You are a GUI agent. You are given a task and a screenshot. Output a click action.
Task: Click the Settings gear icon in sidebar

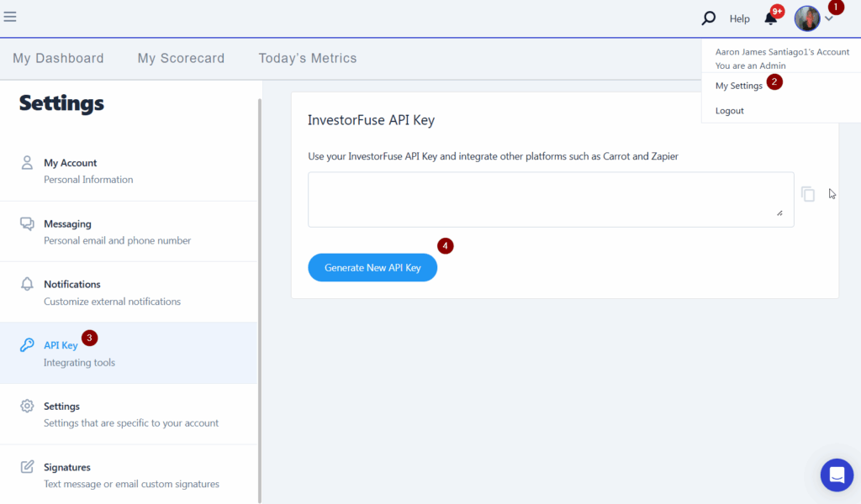coord(27,406)
